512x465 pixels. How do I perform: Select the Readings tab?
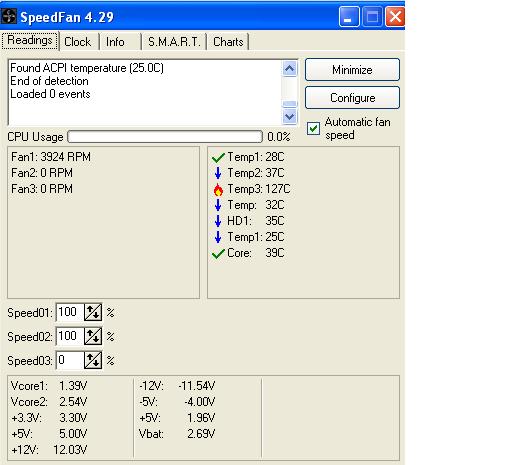click(30, 41)
